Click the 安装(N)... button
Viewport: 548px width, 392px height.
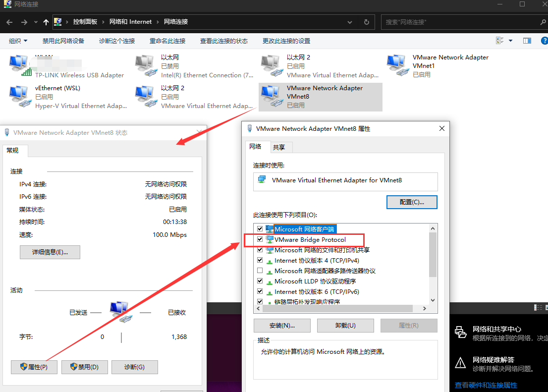click(282, 326)
